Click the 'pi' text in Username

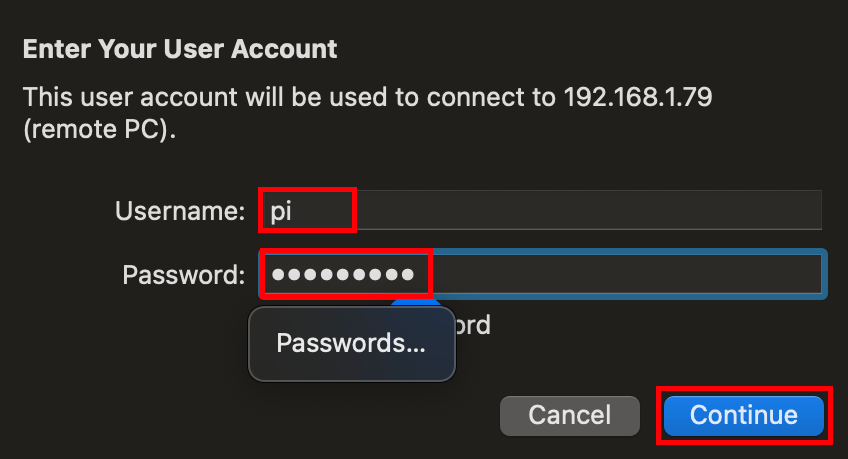pos(281,211)
